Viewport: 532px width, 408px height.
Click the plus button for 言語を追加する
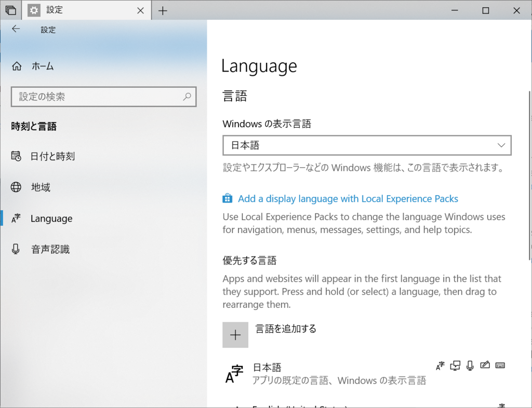tap(235, 335)
